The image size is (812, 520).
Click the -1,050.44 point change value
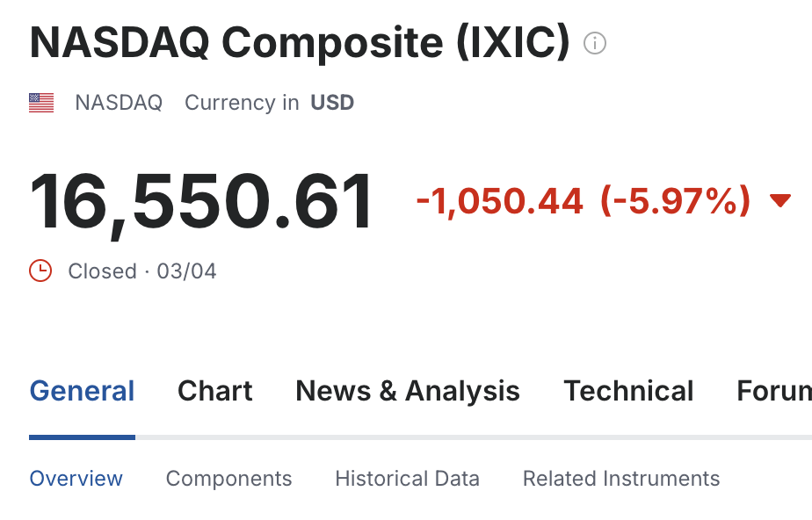click(500, 201)
